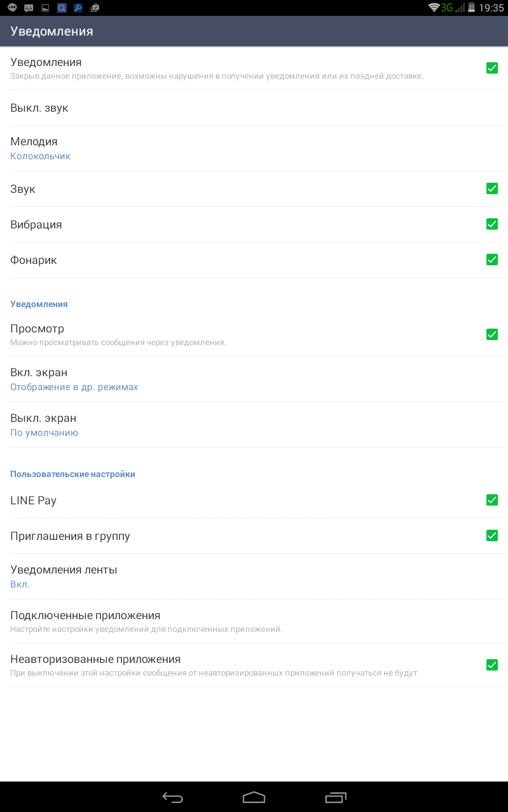
Task: Tap the LINE icon in status bar
Action: [x=12, y=8]
